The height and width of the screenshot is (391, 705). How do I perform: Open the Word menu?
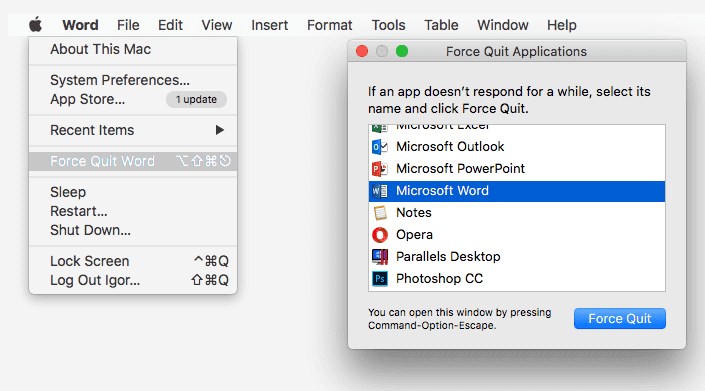pyautogui.click(x=80, y=25)
